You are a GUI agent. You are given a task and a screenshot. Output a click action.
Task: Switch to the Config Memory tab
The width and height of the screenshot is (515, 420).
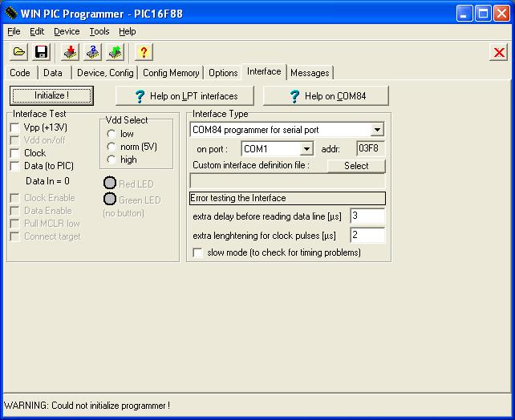click(171, 72)
